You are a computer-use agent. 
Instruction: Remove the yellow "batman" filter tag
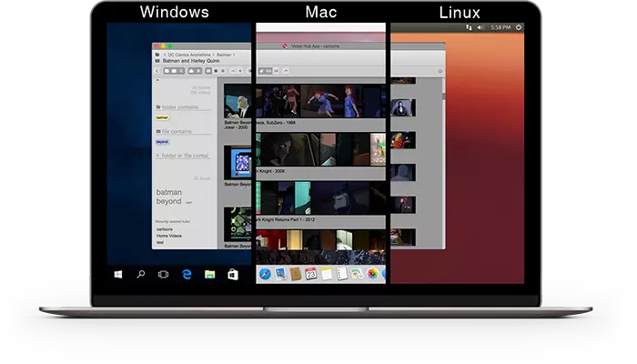[x=162, y=117]
